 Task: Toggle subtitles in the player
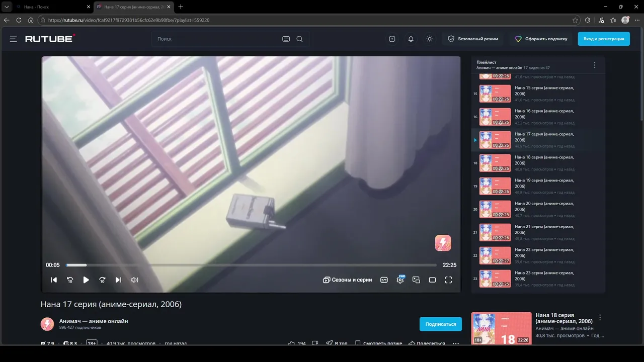pos(384,280)
